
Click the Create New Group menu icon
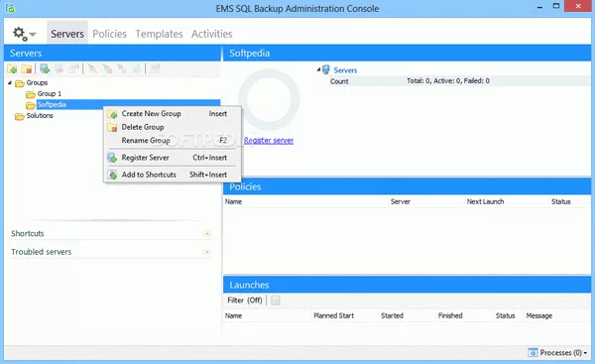click(112, 114)
